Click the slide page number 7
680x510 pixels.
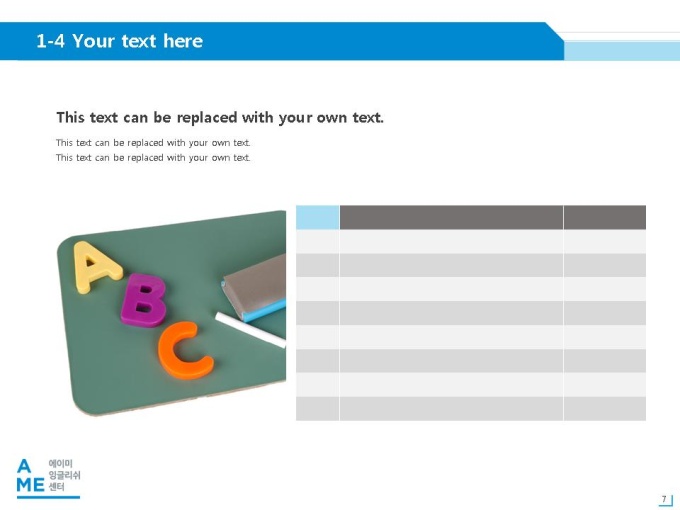coord(664,499)
